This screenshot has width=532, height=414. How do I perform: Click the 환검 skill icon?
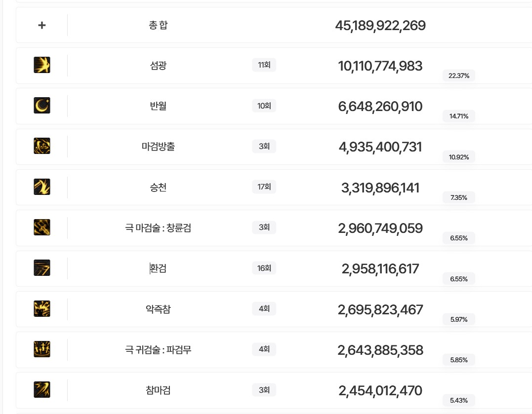[42, 268]
